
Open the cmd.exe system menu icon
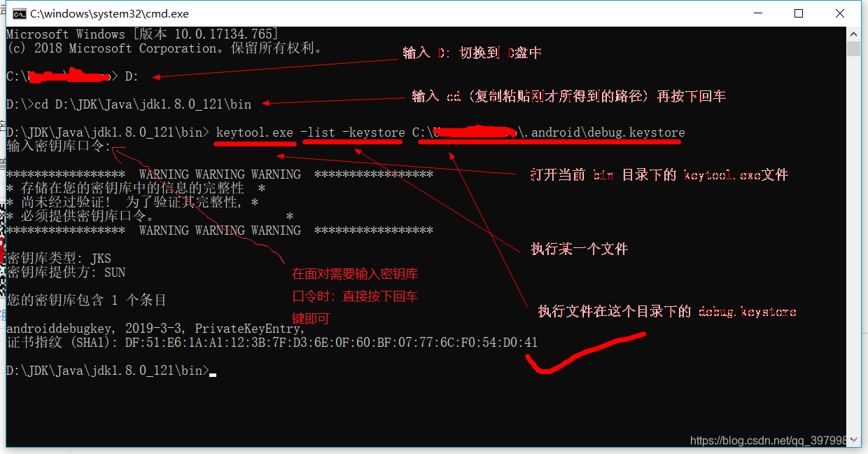click(20, 13)
